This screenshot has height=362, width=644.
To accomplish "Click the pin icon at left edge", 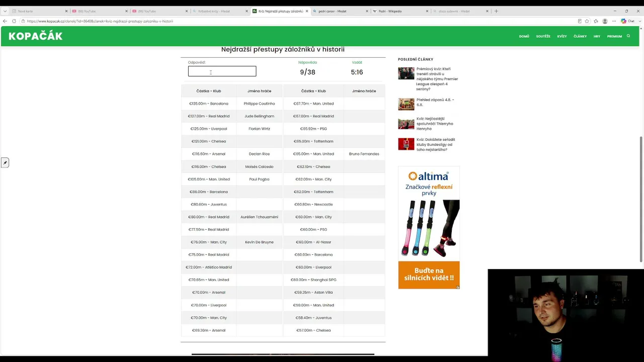I will pos(5,162).
